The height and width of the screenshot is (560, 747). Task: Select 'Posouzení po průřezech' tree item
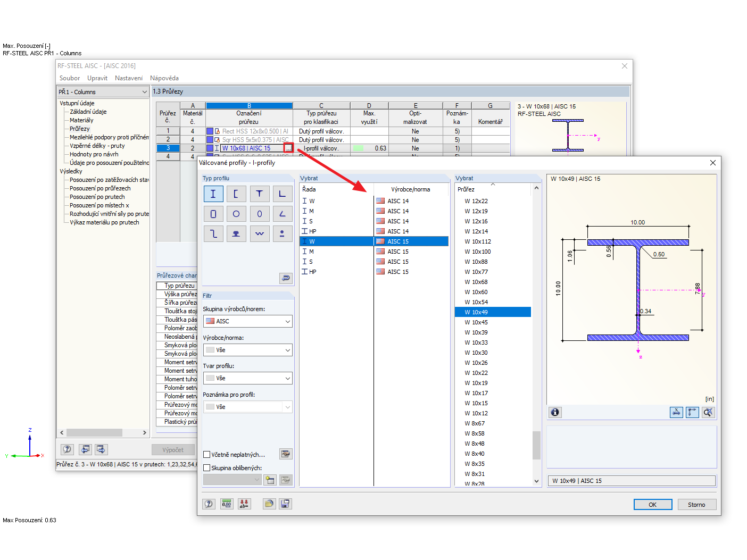pyautogui.click(x=100, y=188)
